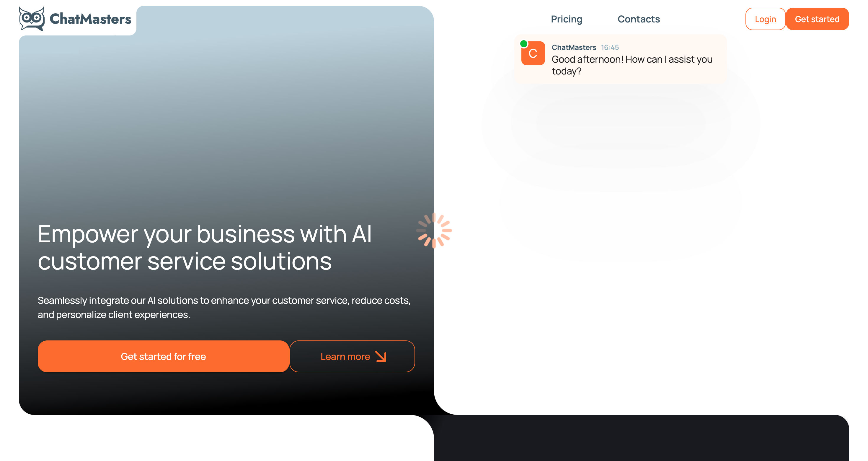
Task: Open the Contacts page
Action: point(639,19)
